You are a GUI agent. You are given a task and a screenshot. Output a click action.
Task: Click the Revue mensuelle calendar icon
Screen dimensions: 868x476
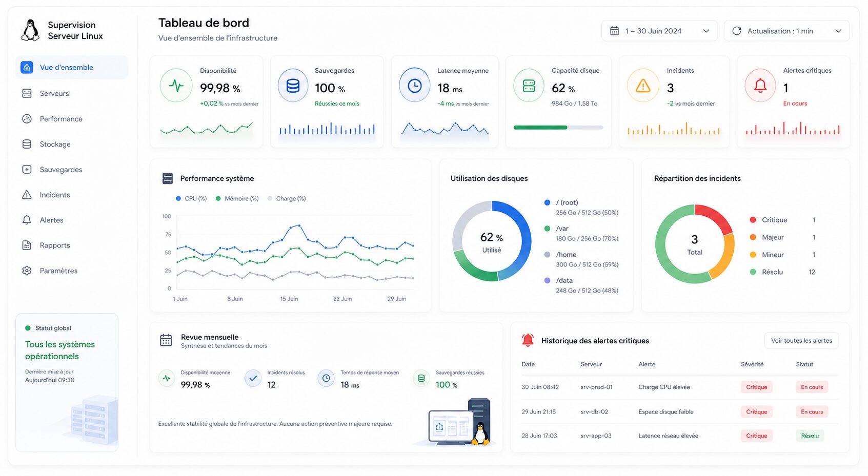[x=166, y=340]
